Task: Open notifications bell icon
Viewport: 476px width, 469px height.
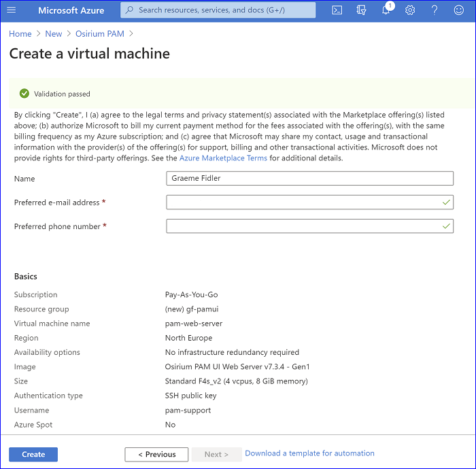Action: (386, 10)
